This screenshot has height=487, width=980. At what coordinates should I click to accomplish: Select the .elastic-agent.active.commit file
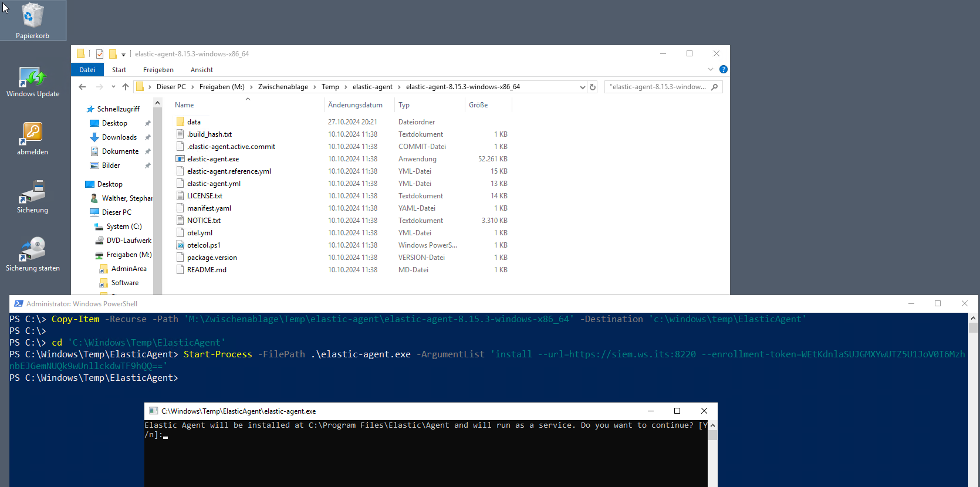(231, 147)
